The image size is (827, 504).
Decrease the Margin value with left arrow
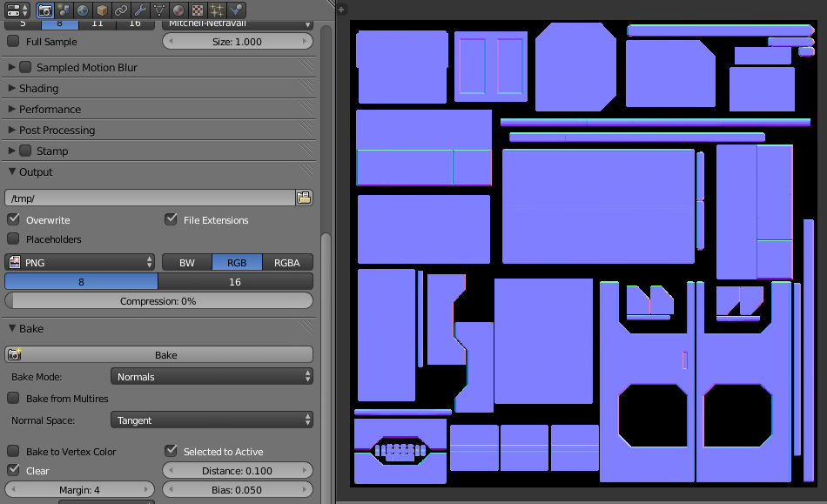[x=13, y=490]
